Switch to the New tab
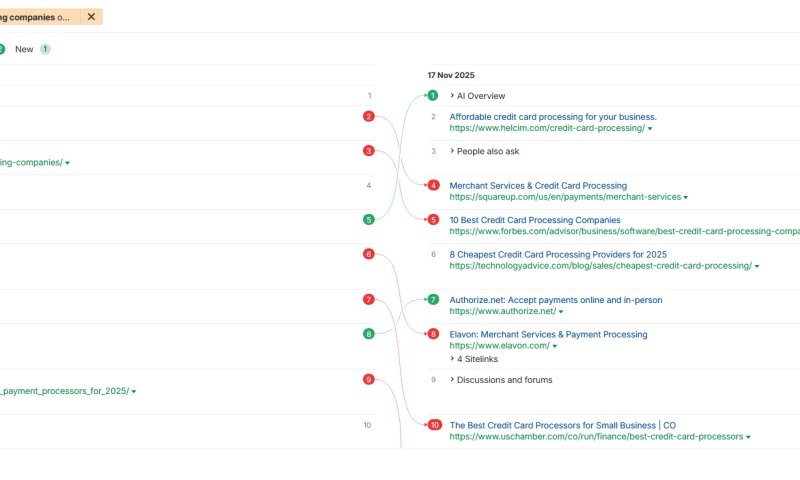 [x=24, y=49]
